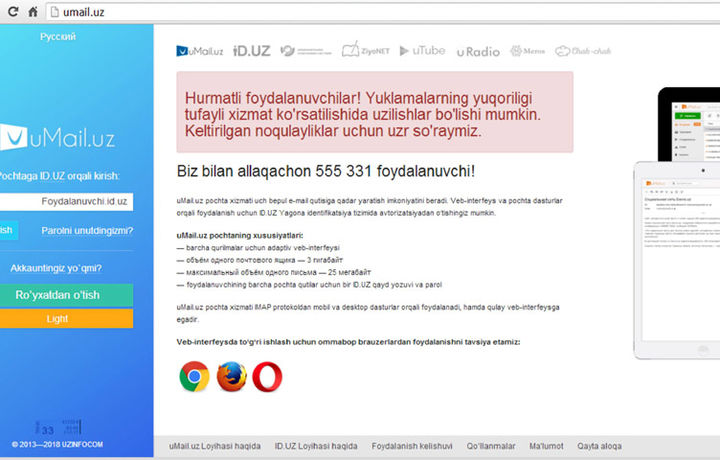The image size is (720, 460).
Task: Open the ID.UZ service logo
Action: click(252, 51)
